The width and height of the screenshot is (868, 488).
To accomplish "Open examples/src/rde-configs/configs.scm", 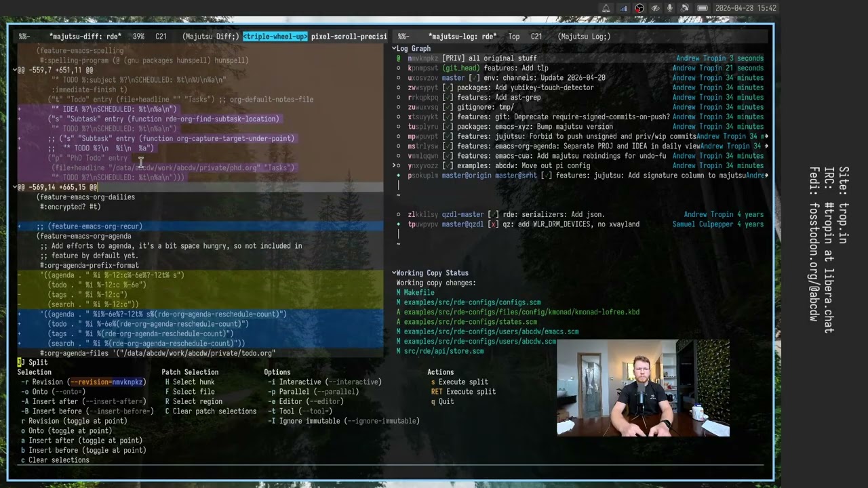I will [472, 302].
